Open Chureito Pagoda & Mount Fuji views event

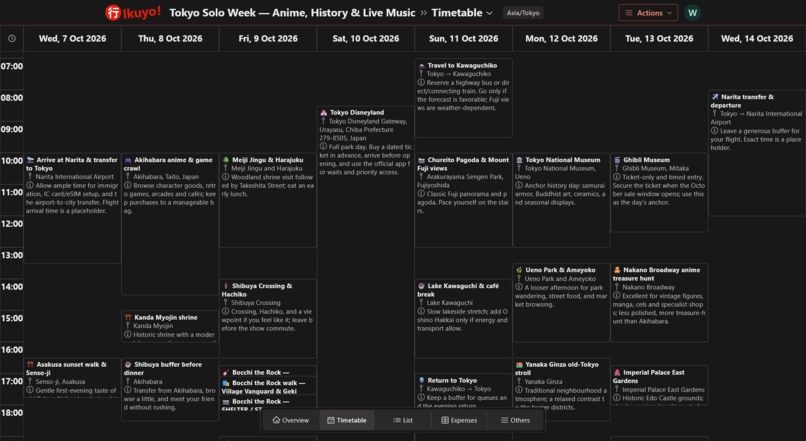click(x=463, y=200)
